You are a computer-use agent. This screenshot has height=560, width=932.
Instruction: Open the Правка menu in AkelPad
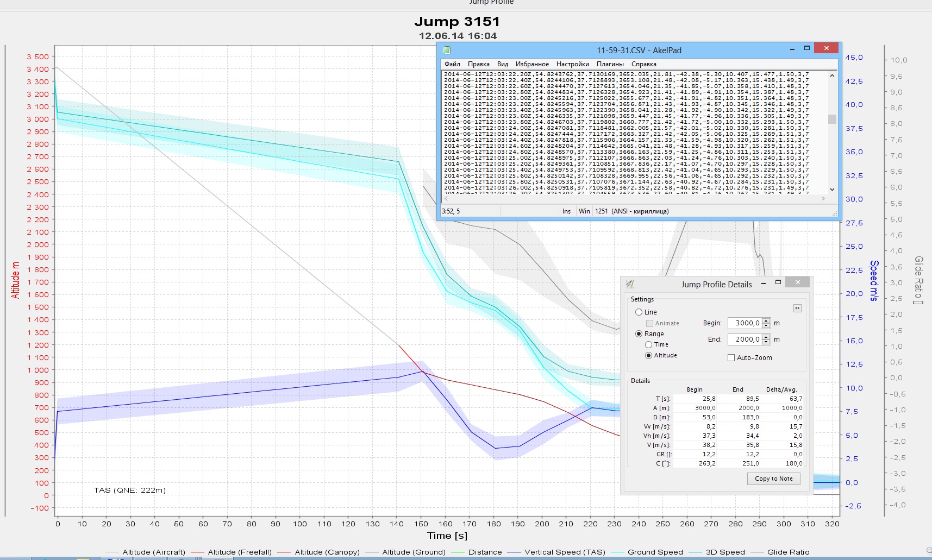pos(478,64)
